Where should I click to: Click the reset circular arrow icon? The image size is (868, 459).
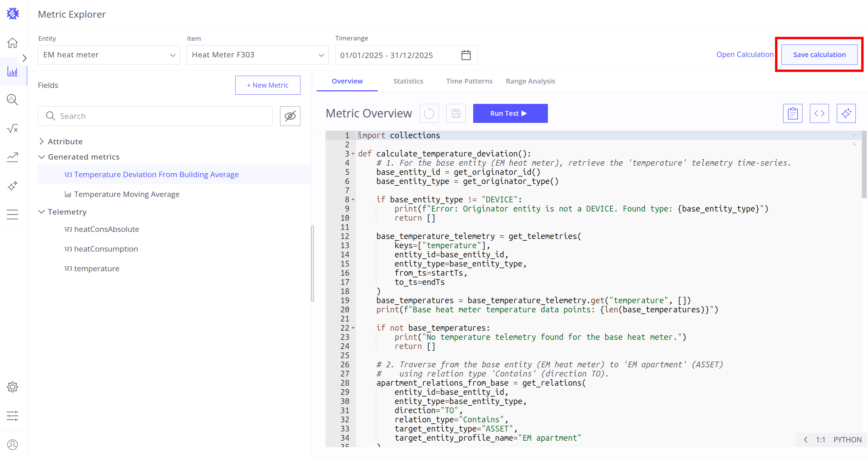coord(429,113)
